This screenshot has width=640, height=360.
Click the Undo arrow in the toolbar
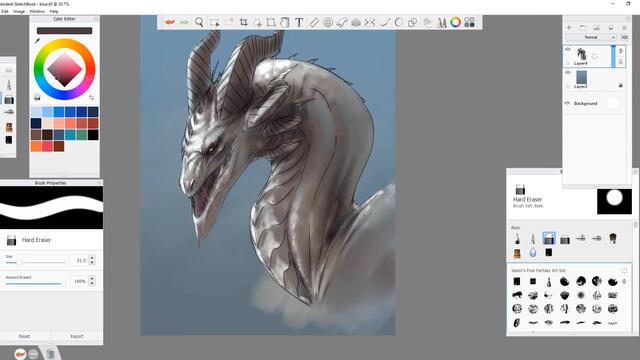click(x=170, y=22)
